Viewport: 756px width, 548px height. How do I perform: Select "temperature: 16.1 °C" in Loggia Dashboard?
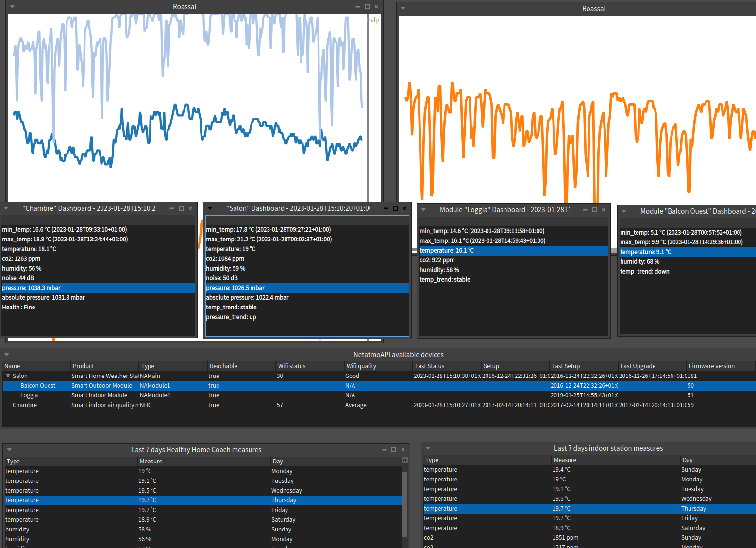[514, 251]
